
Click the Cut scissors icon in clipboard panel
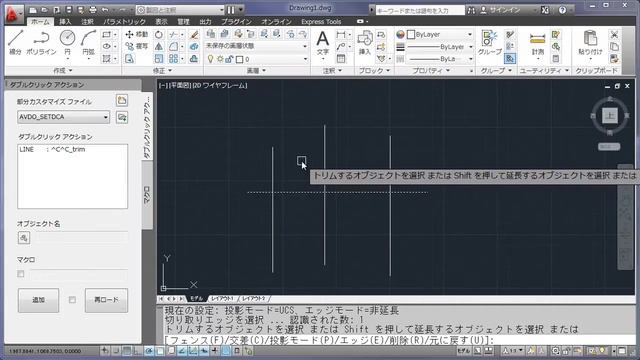(x=614, y=34)
